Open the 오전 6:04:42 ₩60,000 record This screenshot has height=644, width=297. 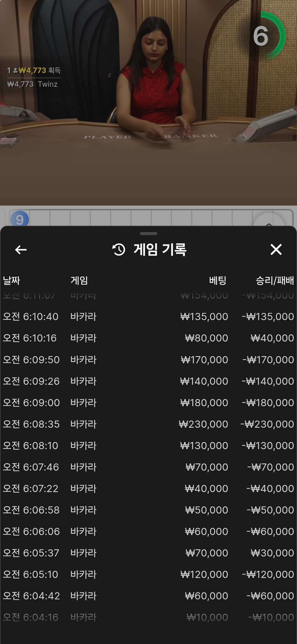[x=148, y=596]
